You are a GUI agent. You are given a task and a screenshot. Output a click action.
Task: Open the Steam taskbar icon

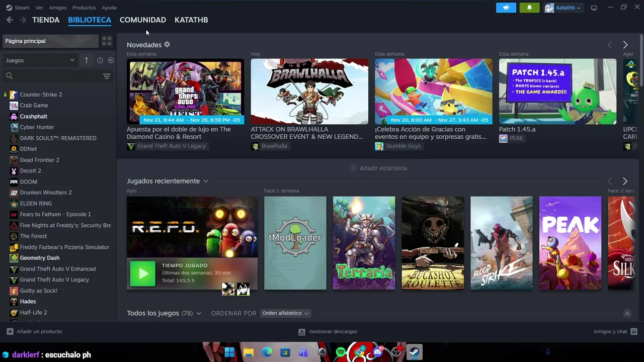pos(415,352)
